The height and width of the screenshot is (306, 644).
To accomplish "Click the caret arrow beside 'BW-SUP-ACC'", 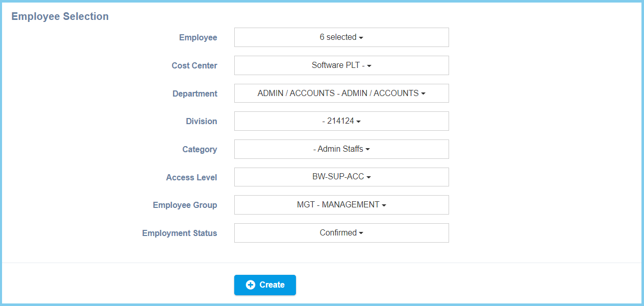I will 369,177.
